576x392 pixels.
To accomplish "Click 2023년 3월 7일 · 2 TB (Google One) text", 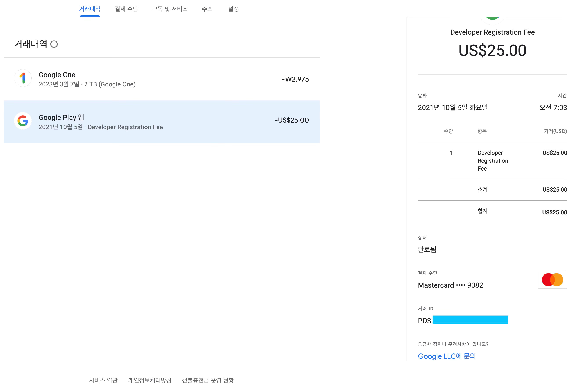I will [87, 84].
